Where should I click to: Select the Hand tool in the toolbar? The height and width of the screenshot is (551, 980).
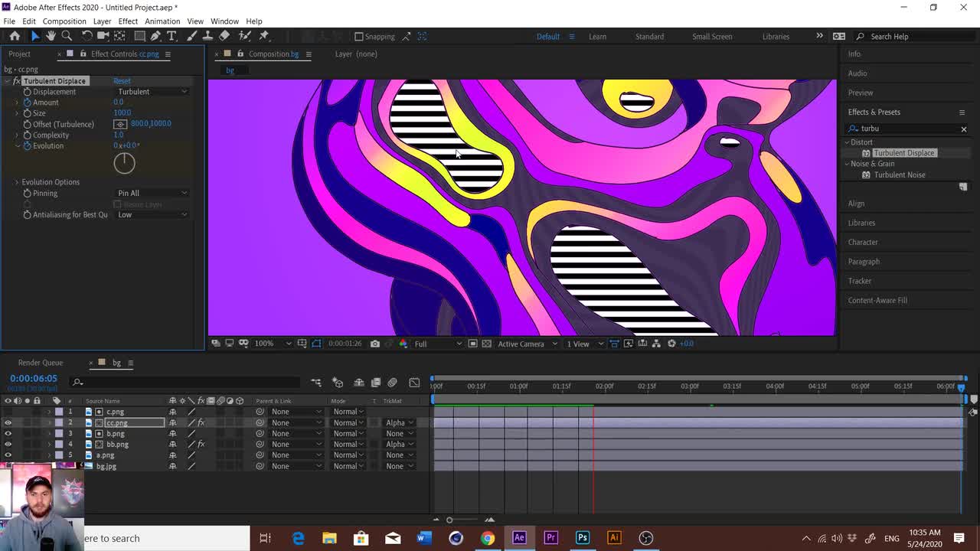tap(51, 36)
